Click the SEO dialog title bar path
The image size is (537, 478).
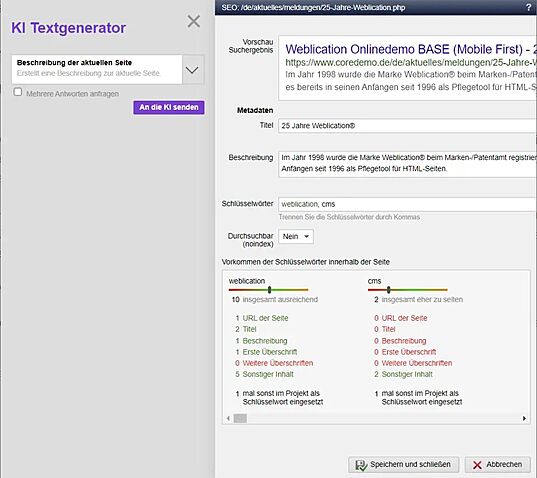coord(313,8)
